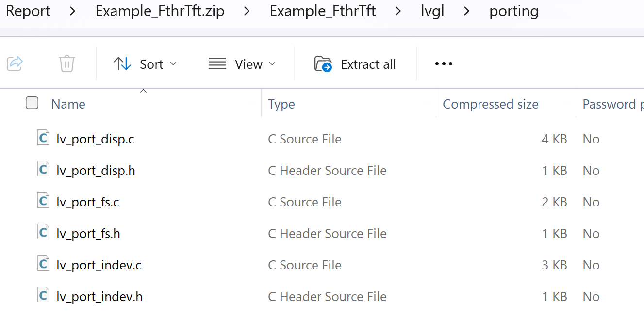Click the lv_port_fs.h file icon
The height and width of the screenshot is (317, 644).
tap(43, 233)
